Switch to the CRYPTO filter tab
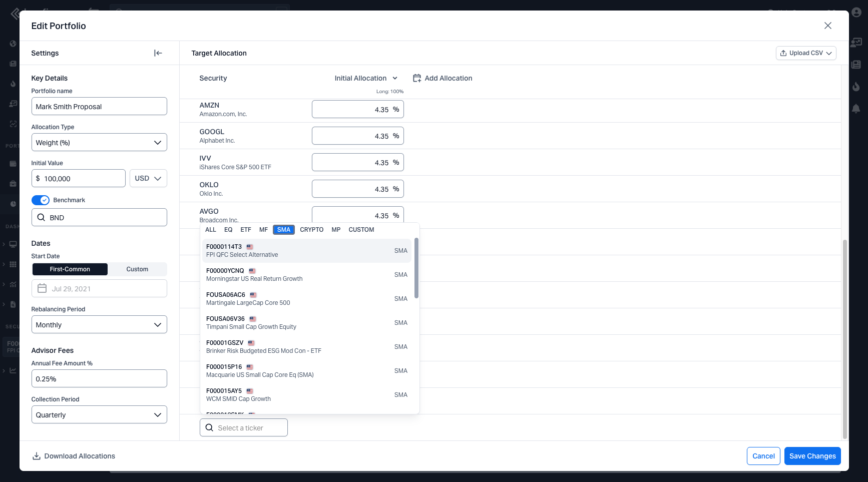 311,230
